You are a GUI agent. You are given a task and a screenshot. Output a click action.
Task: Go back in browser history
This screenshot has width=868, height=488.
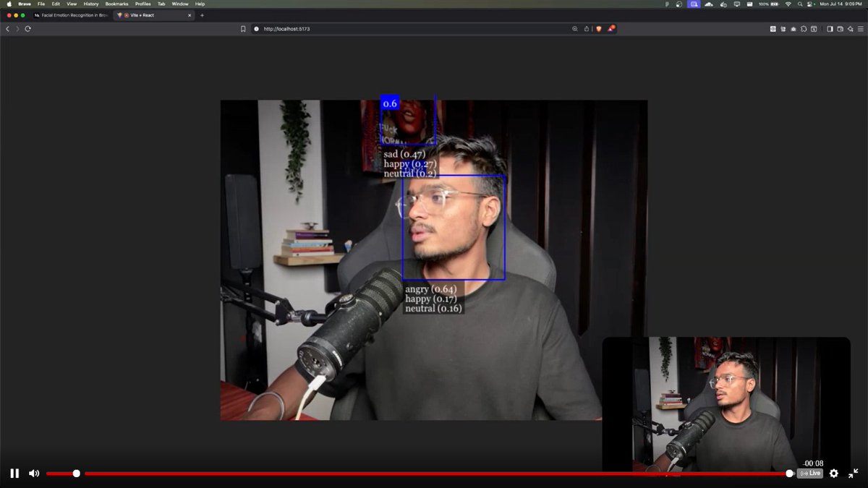[x=8, y=29]
